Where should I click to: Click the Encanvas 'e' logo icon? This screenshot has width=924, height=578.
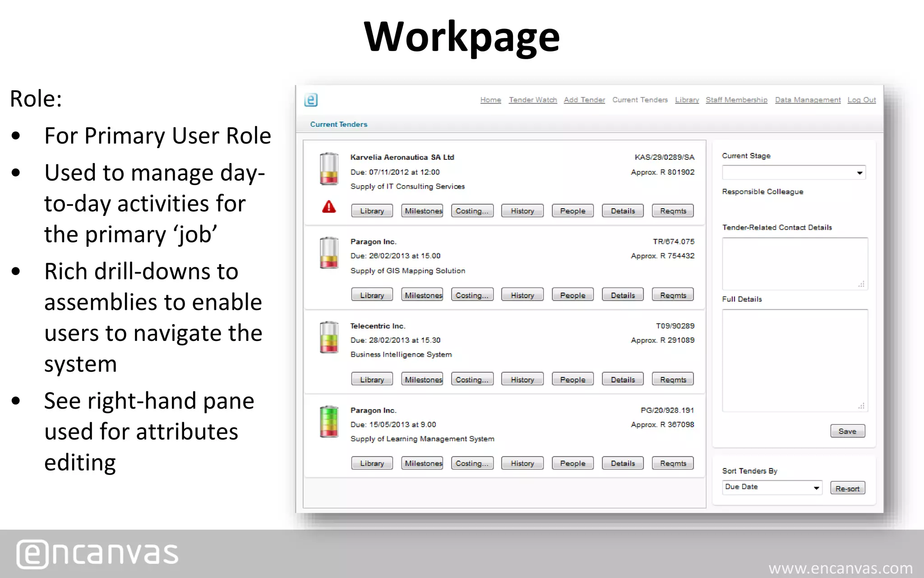point(311,100)
